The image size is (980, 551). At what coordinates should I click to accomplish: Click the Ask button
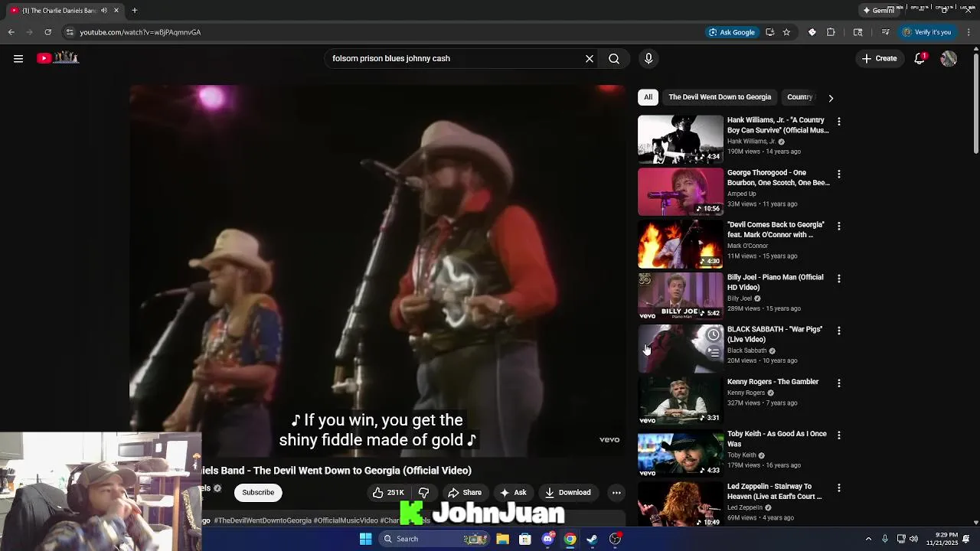(x=513, y=492)
